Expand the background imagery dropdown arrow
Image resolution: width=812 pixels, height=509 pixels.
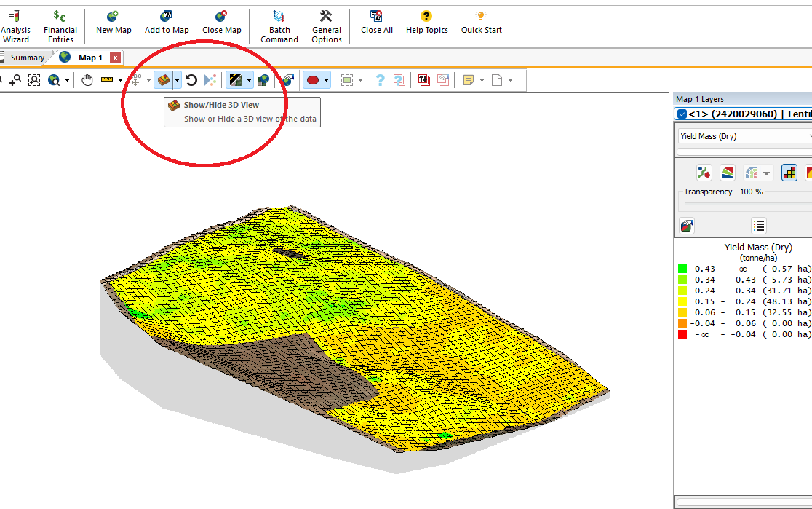point(249,80)
